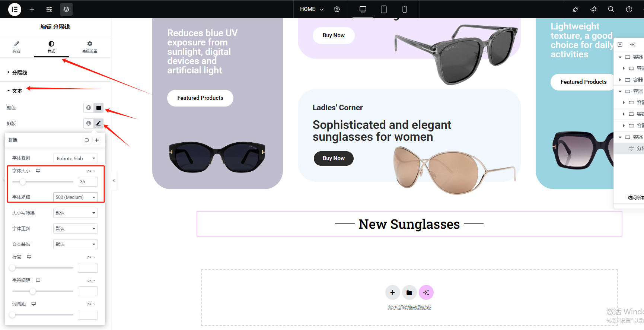This screenshot has width=644, height=330.
Task: Open page settings gear icon
Action: pyautogui.click(x=337, y=9)
